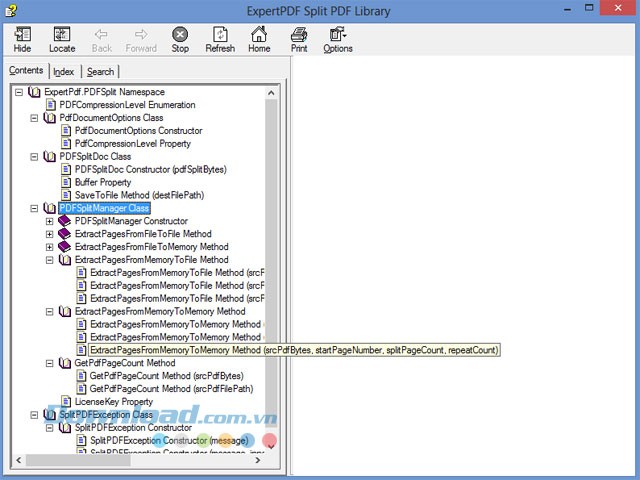Click closed book icon of ExtractPagesFromFileToMemory Method
Viewport: 640px width, 480px height.
(64, 247)
